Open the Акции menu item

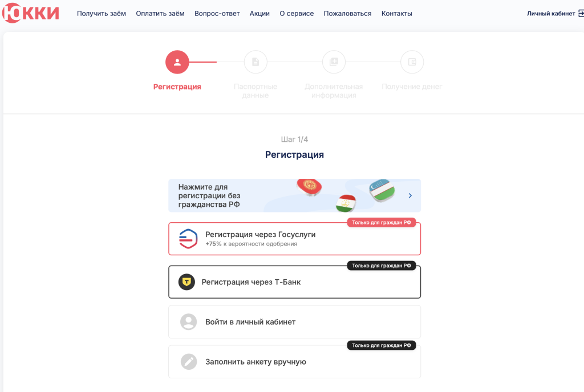point(259,14)
